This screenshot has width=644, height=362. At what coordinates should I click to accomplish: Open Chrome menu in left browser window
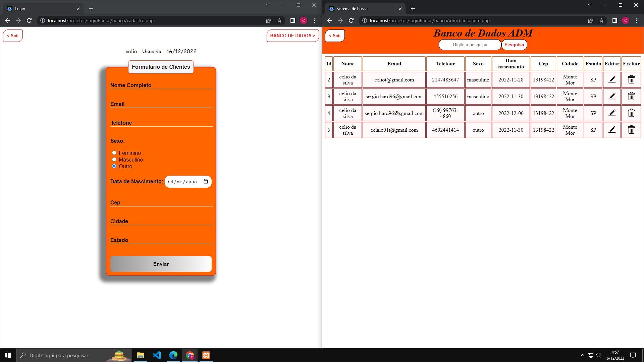click(314, 20)
